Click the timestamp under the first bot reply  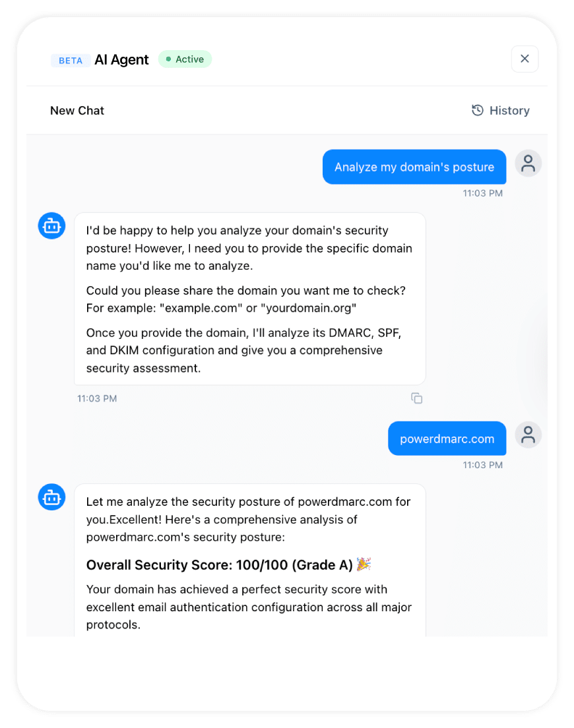click(97, 399)
